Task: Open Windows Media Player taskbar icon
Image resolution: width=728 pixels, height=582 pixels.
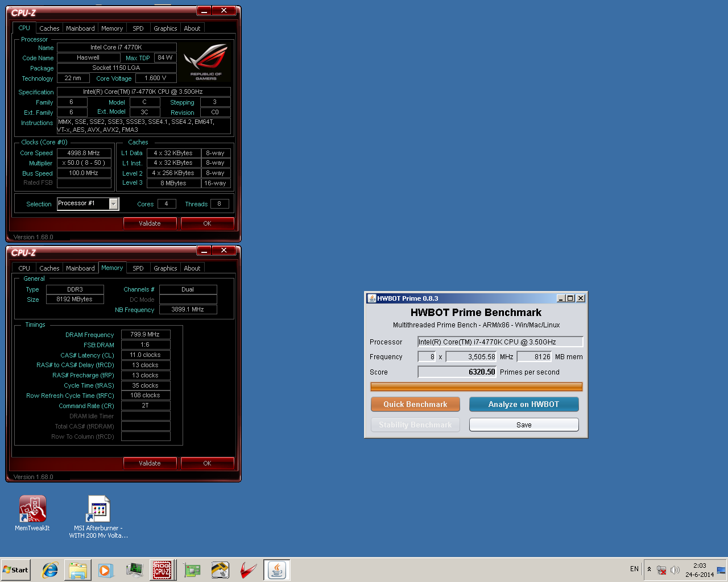Action: coord(106,570)
